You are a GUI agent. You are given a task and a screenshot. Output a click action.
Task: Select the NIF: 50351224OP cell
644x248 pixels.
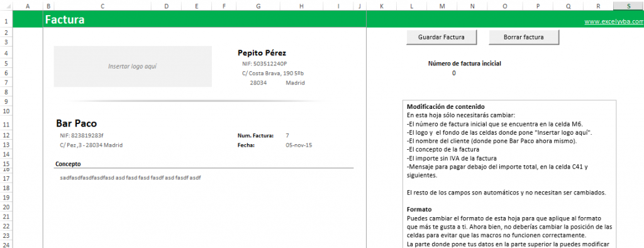(265, 64)
